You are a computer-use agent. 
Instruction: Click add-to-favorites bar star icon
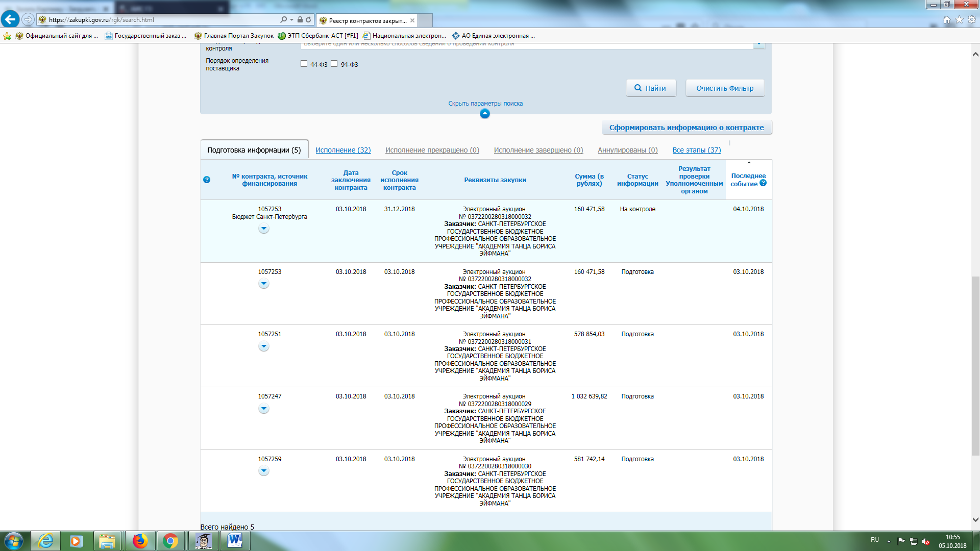click(7, 36)
